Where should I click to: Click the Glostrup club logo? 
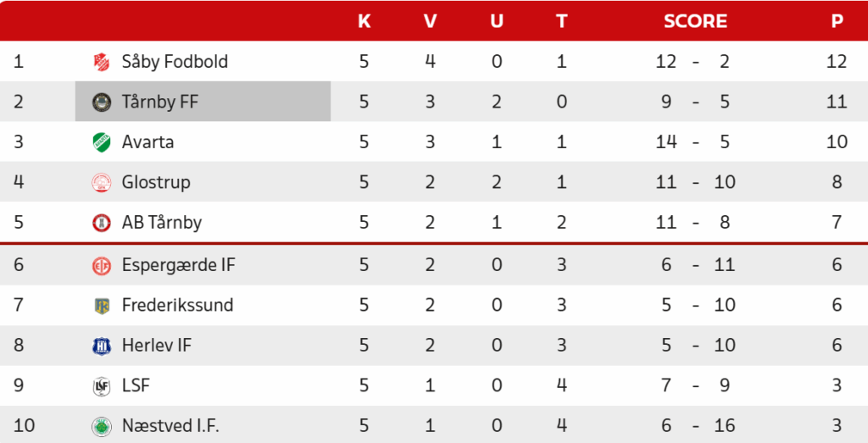101,182
